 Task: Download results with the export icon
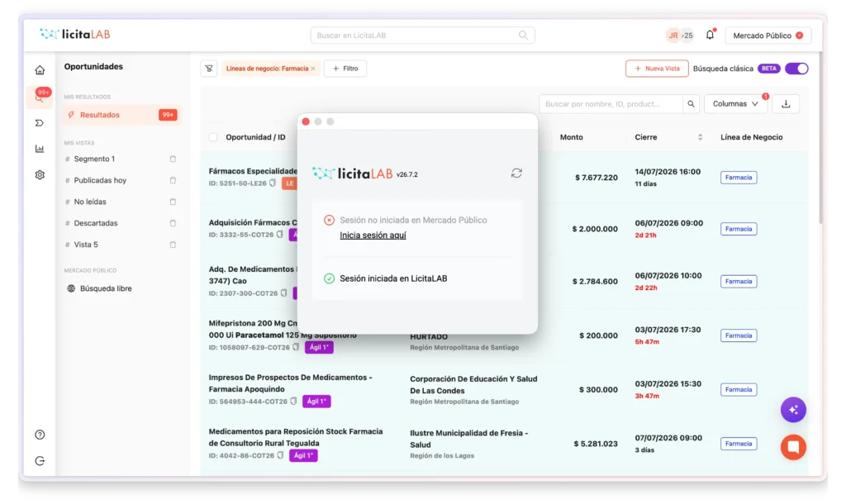point(787,103)
